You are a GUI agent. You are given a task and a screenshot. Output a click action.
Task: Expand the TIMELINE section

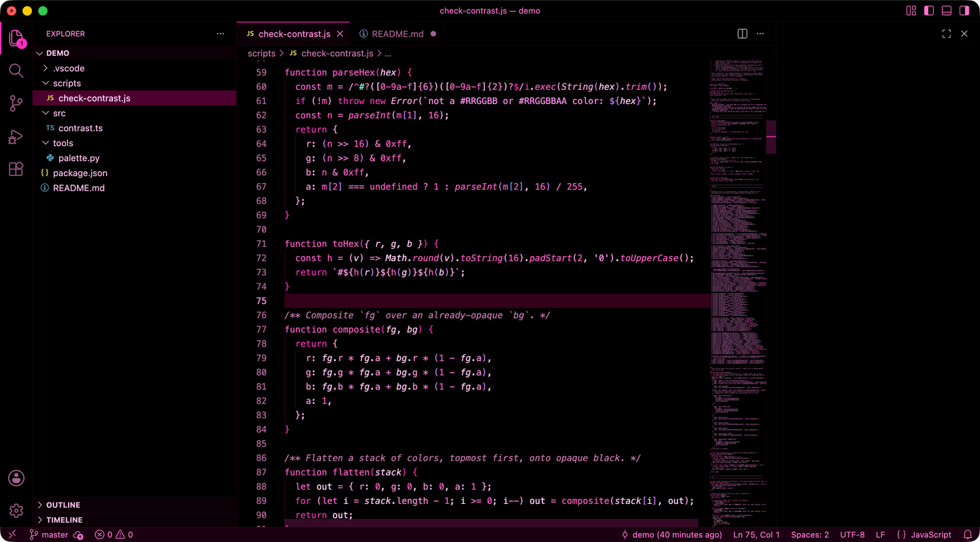click(x=135, y=520)
